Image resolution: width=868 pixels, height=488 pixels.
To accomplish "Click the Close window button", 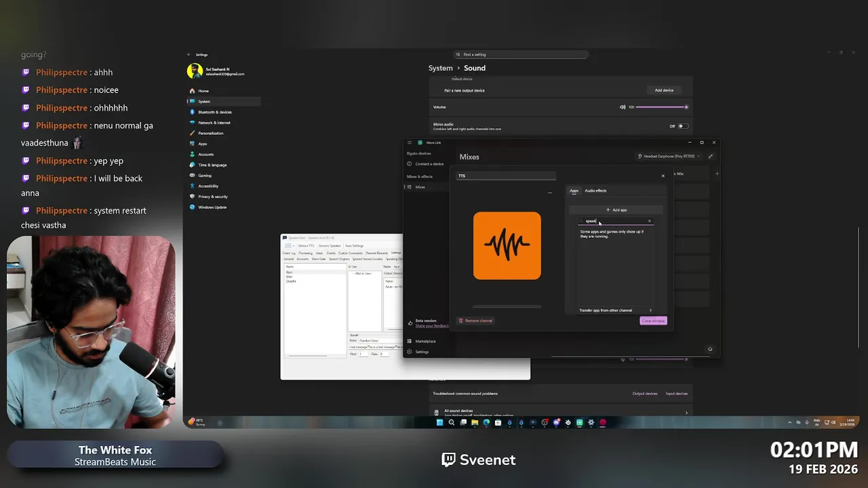I will (653, 321).
